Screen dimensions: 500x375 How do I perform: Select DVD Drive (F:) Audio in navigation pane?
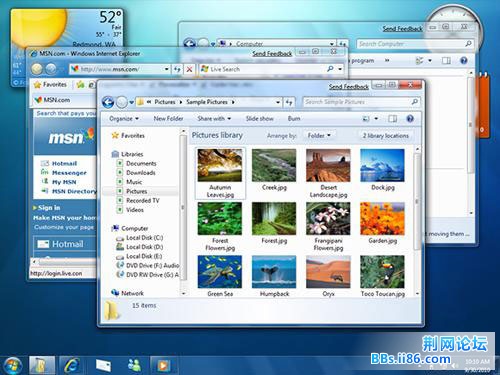pyautogui.click(x=148, y=266)
